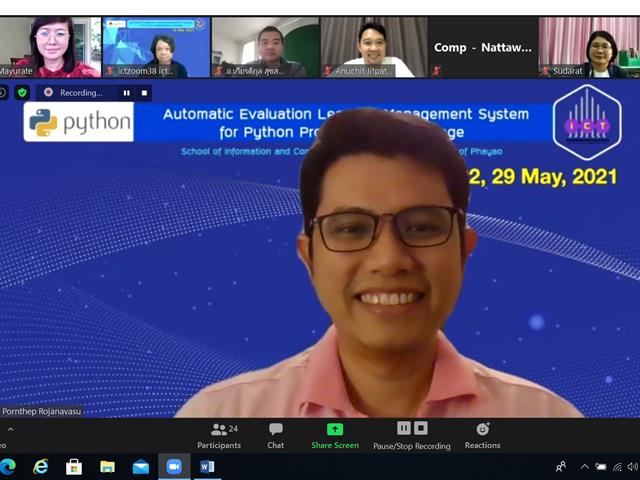Click the Recording... status text

(81, 93)
